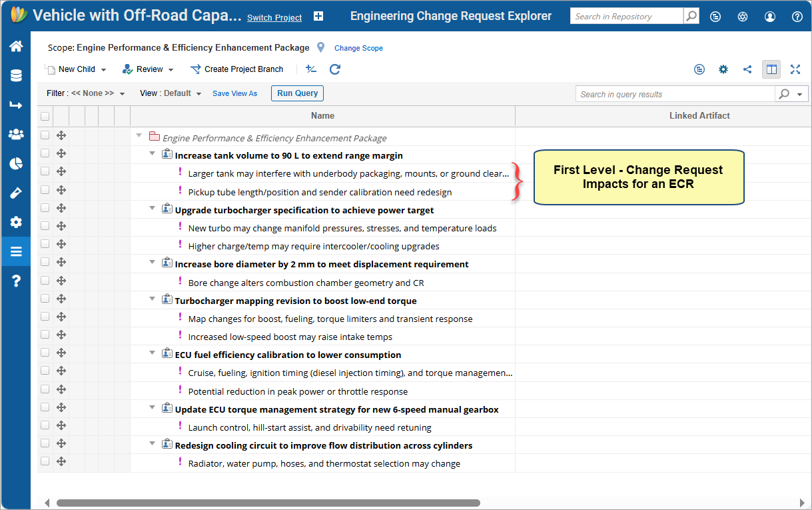Toggle the split panel view icon

point(771,69)
